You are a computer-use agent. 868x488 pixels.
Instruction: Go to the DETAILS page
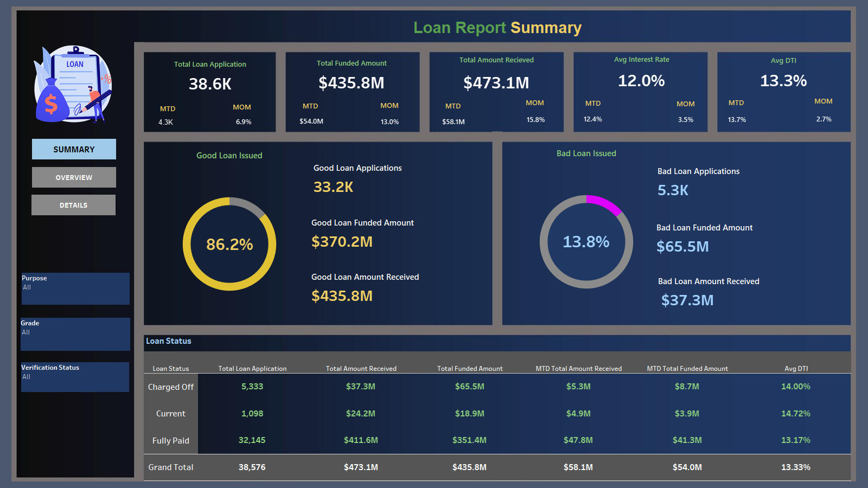coord(73,205)
